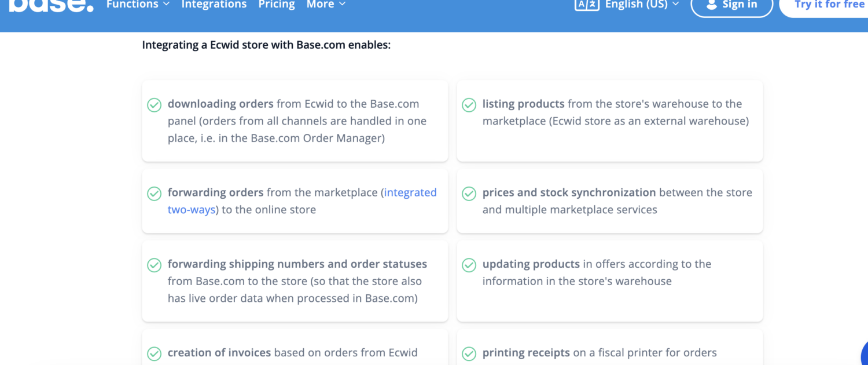This screenshot has width=868, height=365.
Task: Open the Functions dropdown menu
Action: [x=138, y=5]
